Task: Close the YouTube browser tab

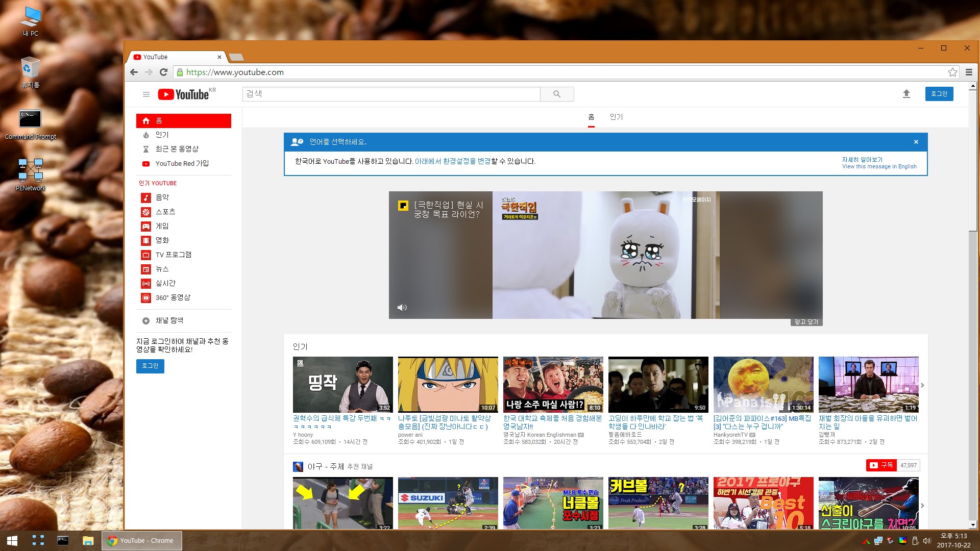Action: pyautogui.click(x=219, y=57)
